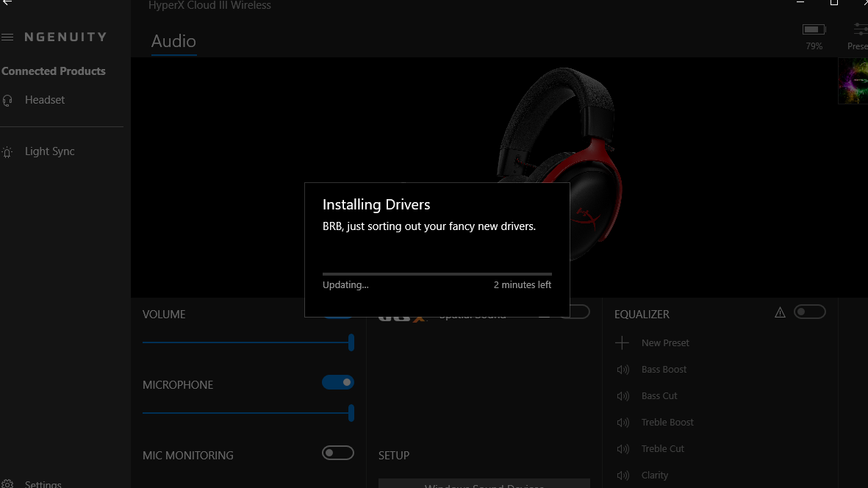Viewport: 868px width, 488px height.
Task: Click the 'Updating...' status text
Action: [345, 285]
